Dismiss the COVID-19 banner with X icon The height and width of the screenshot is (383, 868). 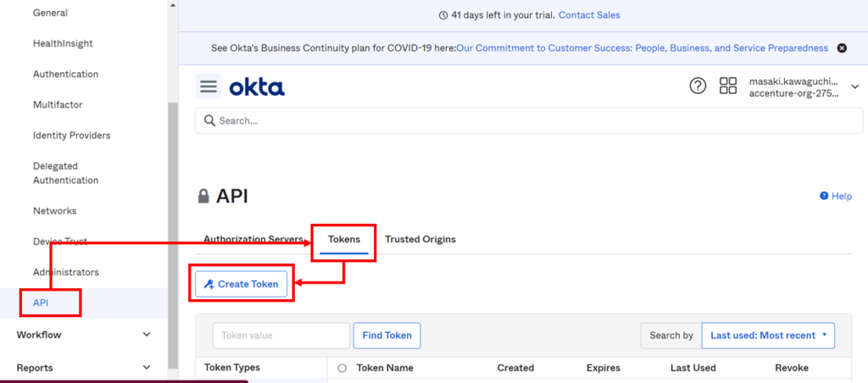click(842, 48)
